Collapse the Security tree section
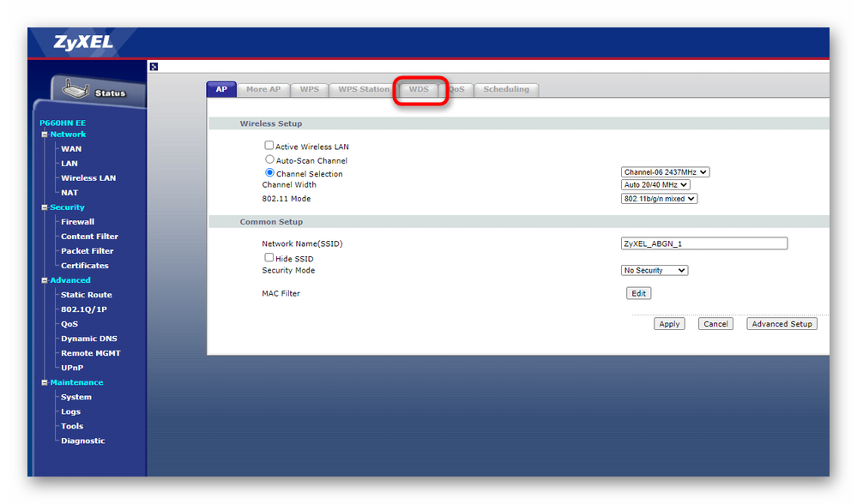This screenshot has height=504, width=857. pos(45,207)
